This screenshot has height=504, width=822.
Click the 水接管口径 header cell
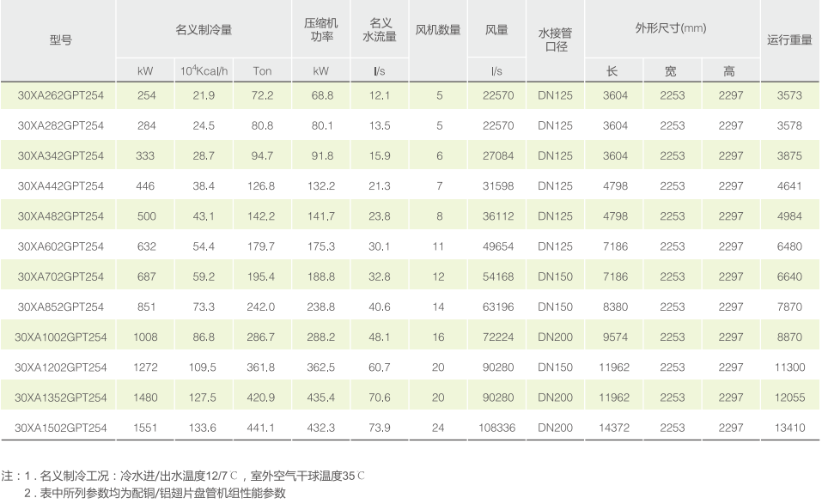(555, 39)
